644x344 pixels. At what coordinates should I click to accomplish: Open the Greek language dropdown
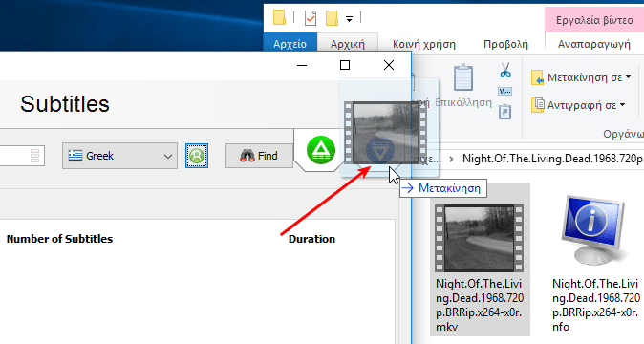click(119, 156)
